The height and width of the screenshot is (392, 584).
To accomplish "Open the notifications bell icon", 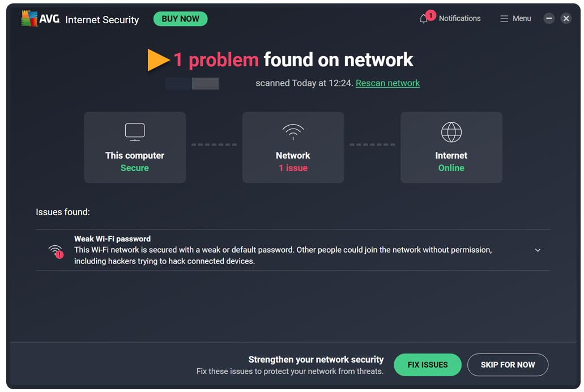I will tap(424, 19).
